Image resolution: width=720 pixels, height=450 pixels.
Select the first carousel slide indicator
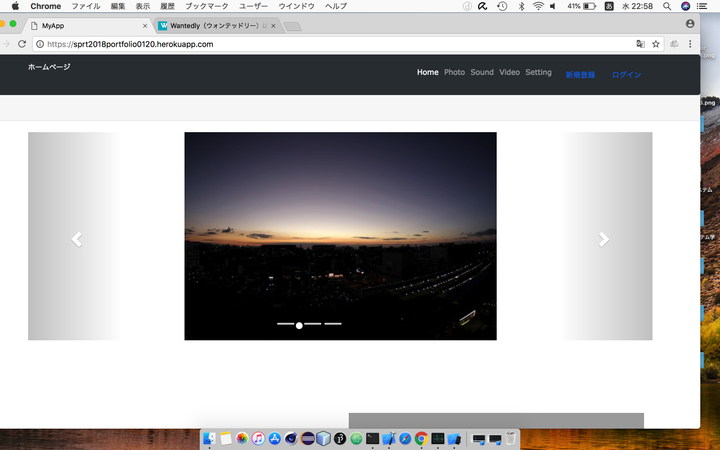(x=285, y=325)
